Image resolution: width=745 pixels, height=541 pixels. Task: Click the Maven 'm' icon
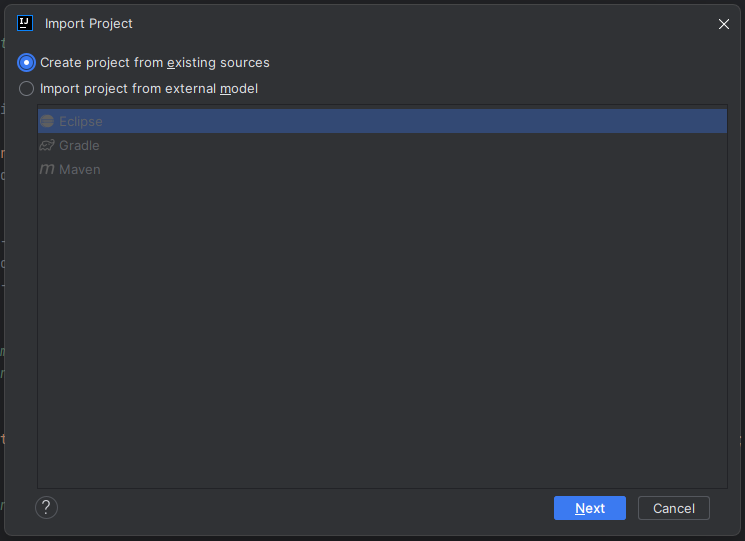click(47, 169)
